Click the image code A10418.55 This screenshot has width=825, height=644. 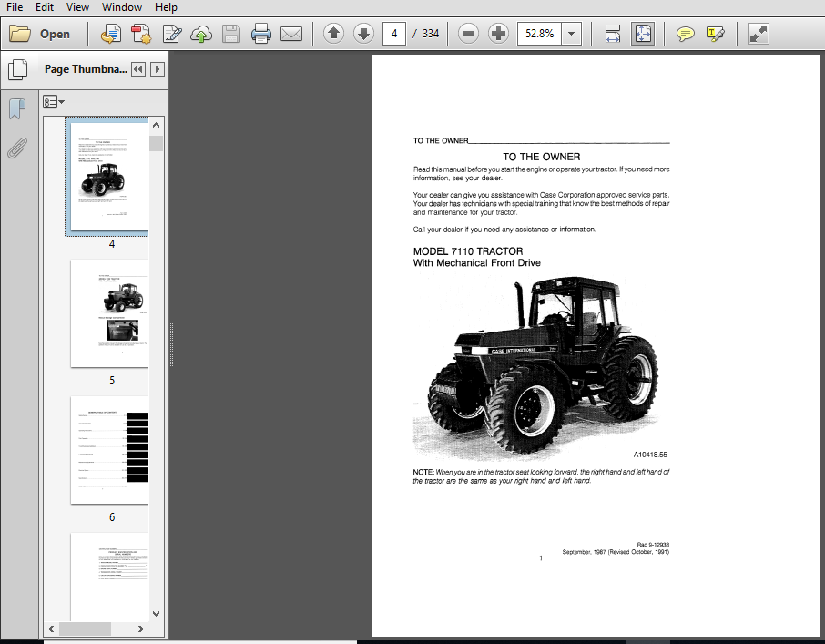pyautogui.click(x=650, y=455)
